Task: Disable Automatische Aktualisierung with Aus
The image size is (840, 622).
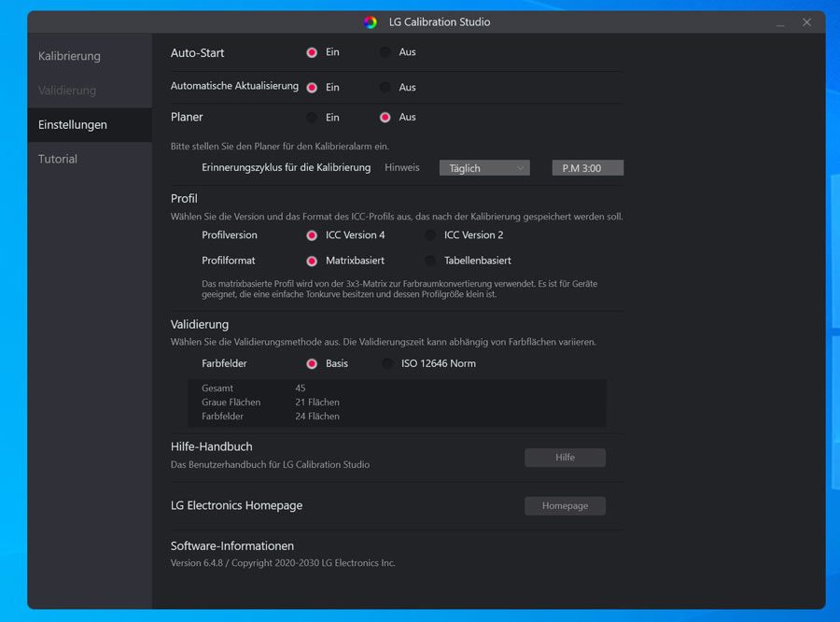Action: pyautogui.click(x=385, y=88)
